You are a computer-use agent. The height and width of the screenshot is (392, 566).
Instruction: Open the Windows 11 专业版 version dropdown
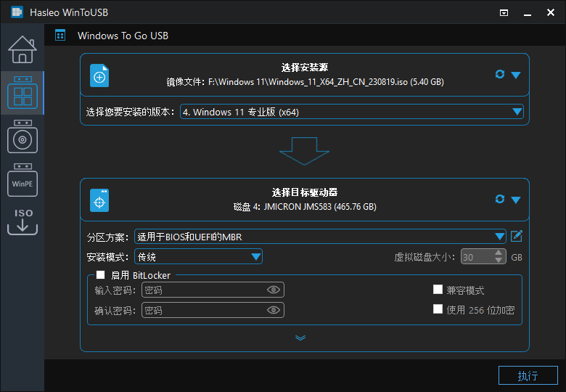(352, 112)
